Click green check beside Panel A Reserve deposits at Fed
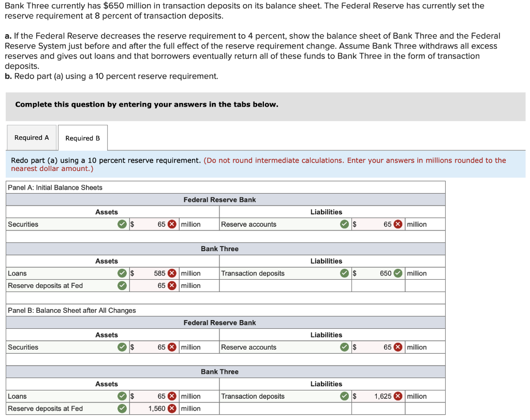The width and height of the screenshot is (530, 420). [122, 285]
